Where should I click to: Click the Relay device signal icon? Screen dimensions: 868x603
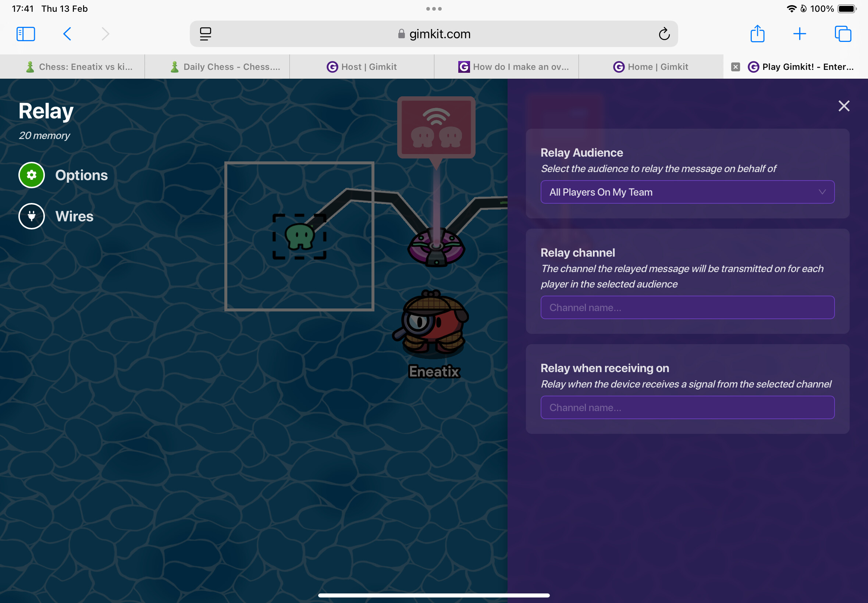(x=436, y=127)
